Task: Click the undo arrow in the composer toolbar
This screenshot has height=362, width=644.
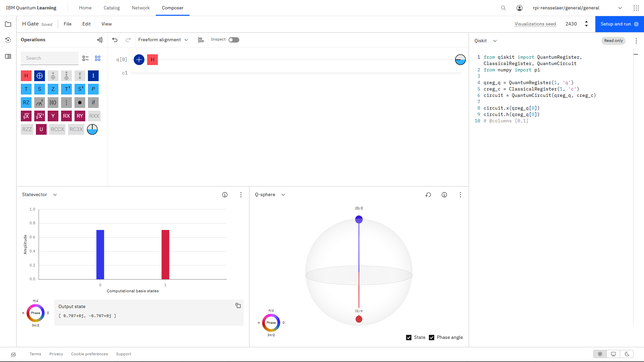Action: pos(115,40)
